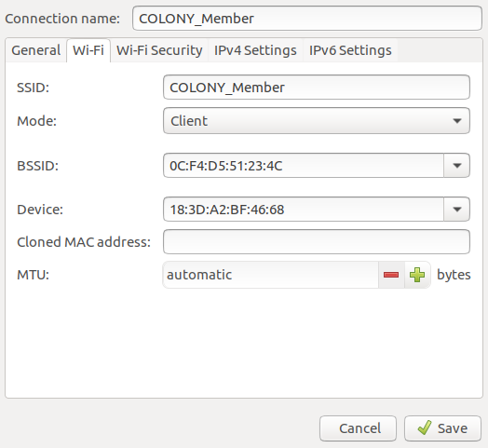This screenshot has height=448, width=488.
Task: Click the BSSID address text box
Action: point(304,165)
